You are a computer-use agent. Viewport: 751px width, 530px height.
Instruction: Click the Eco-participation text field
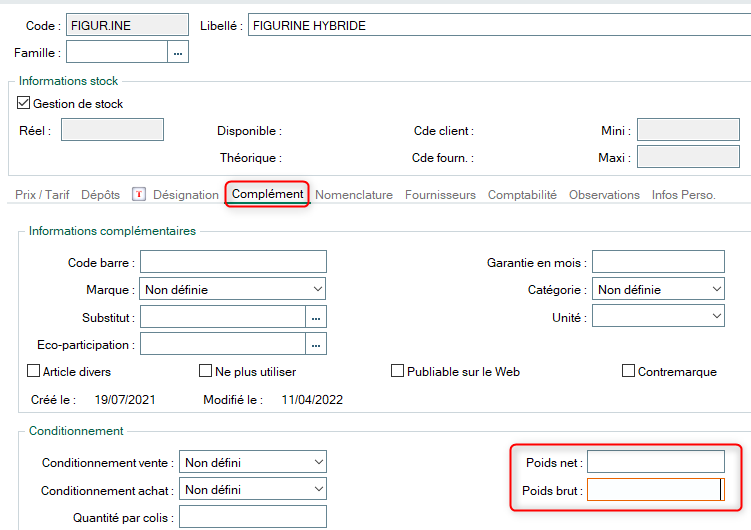point(223,344)
